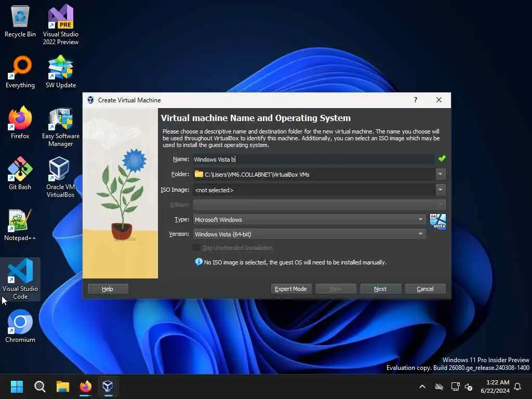
Task: Click the Help button
Action: click(x=108, y=289)
